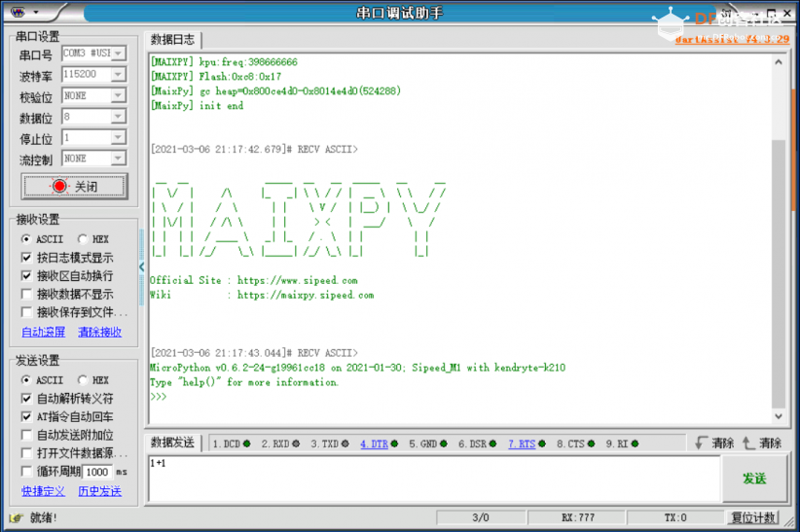Viewport: 800px width, 532px height.
Task: Enable 打开文件数据源 checkbox
Action: click(26, 453)
